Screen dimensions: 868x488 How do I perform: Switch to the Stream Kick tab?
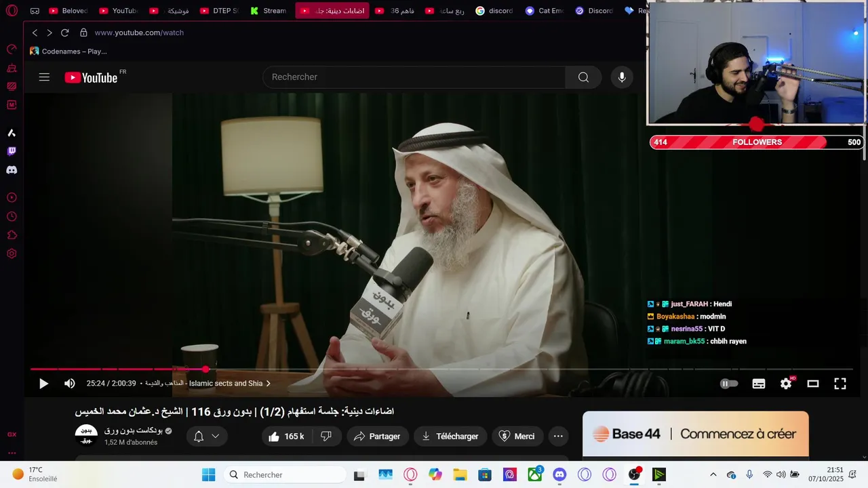[x=269, y=11]
